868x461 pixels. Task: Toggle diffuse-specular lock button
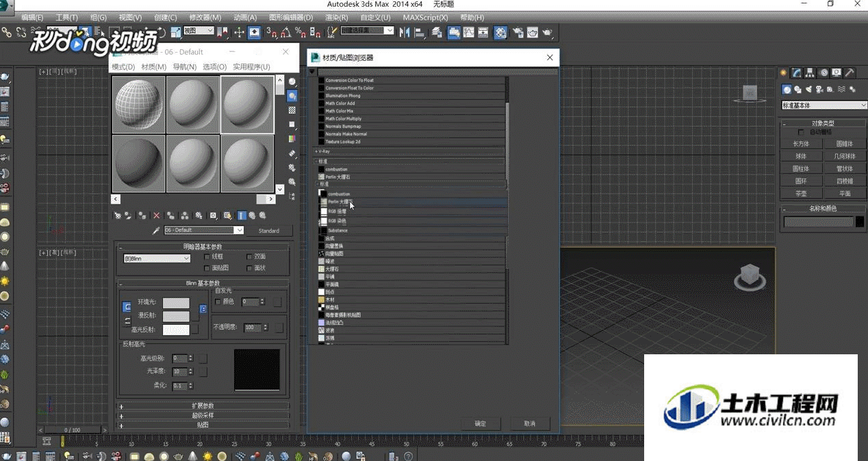click(x=126, y=322)
